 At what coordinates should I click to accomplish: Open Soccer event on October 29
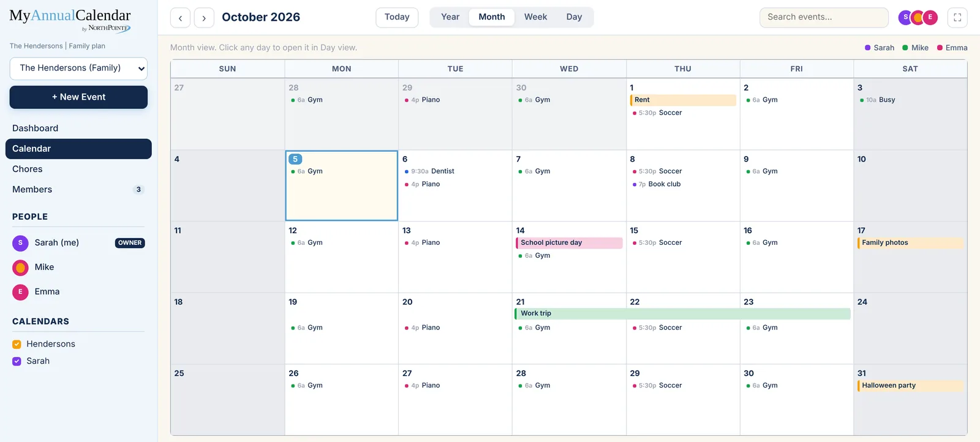(x=657, y=386)
